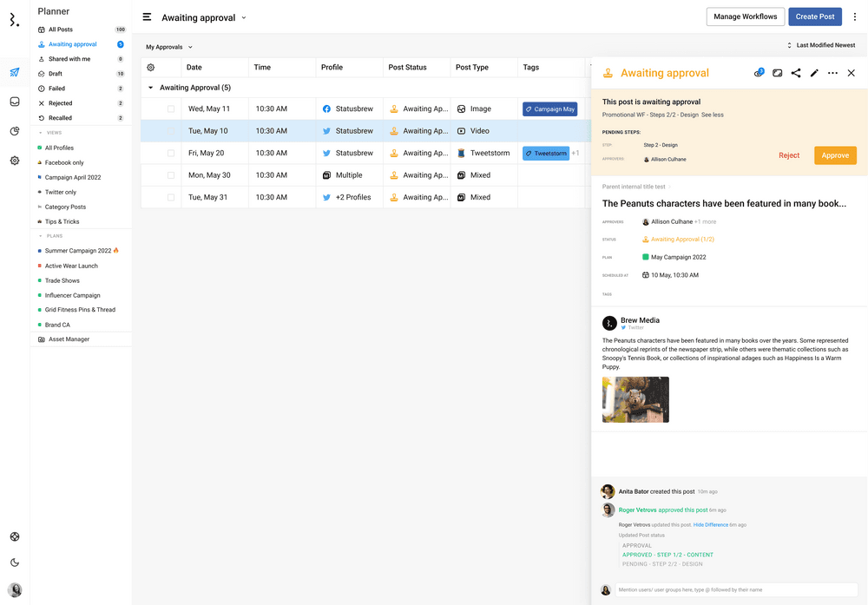The height and width of the screenshot is (605, 868).
Task: Click the Manage Workflows button
Action: tap(745, 16)
